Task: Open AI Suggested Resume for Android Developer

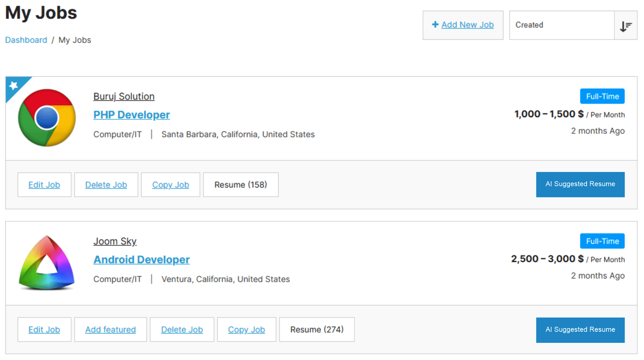Action: pos(580,330)
